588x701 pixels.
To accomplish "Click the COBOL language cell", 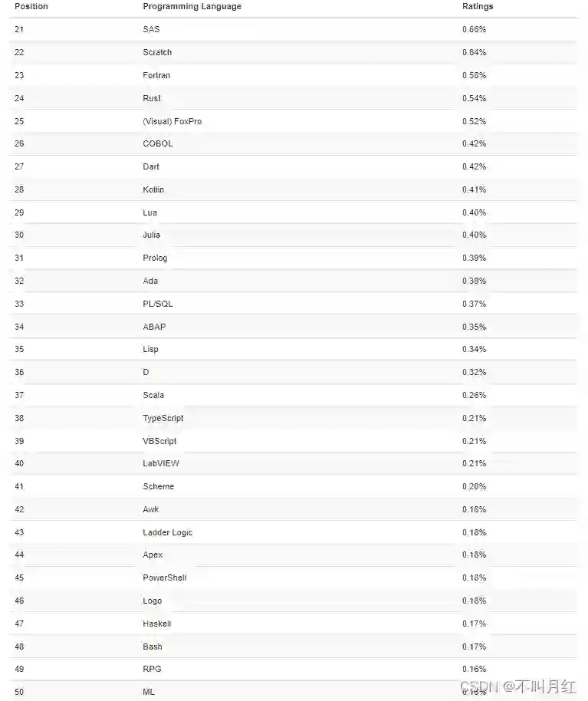I will tap(158, 144).
